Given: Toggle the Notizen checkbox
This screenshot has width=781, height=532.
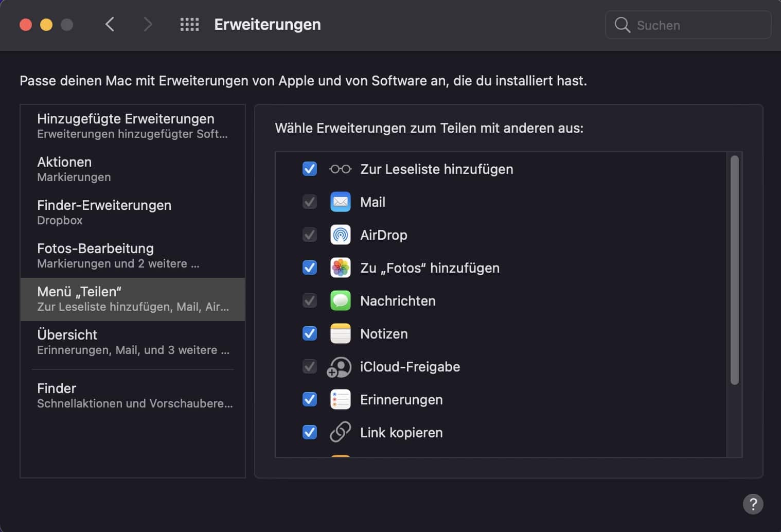Looking at the screenshot, I should pos(310,334).
